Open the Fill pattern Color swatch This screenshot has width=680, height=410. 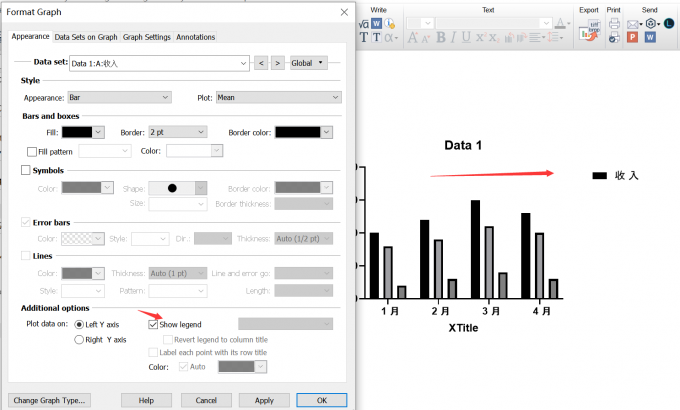195,151
